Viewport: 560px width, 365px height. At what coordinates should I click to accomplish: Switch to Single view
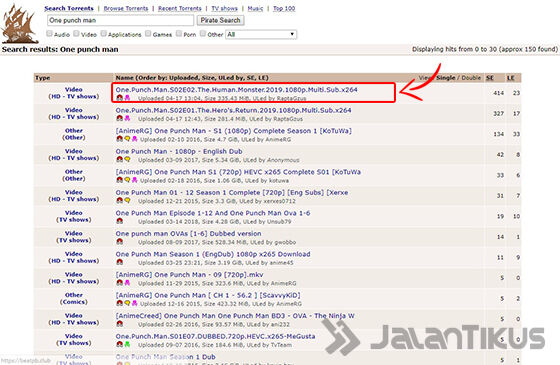click(x=445, y=78)
